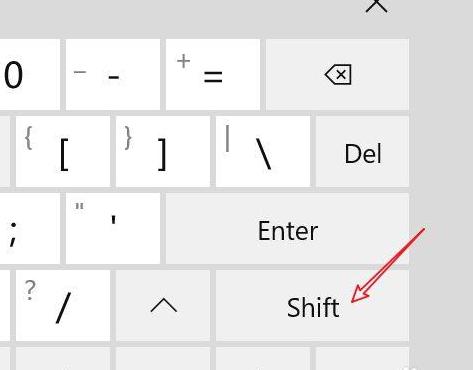Tap the Del key
Image resolution: width=473 pixels, height=370 pixels.
coord(362,151)
